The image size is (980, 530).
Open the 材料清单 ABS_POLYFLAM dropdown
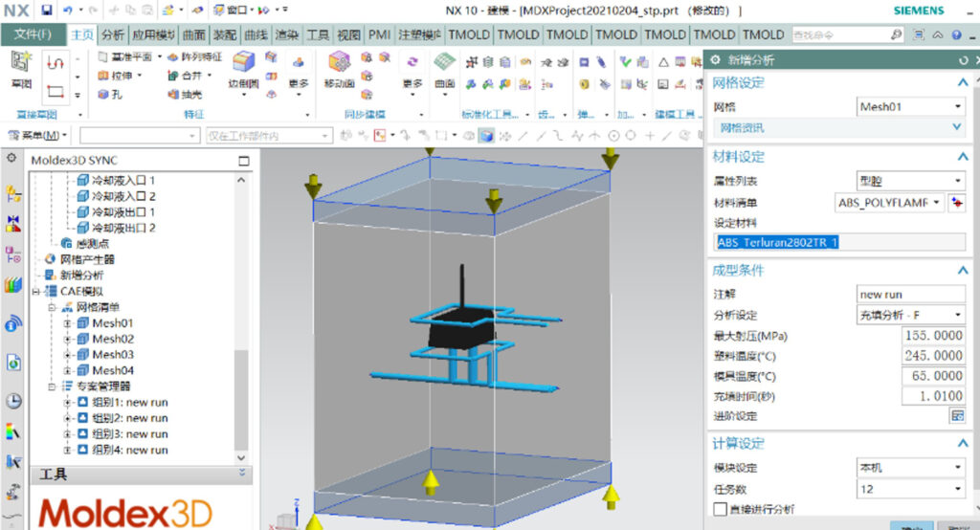pos(889,203)
